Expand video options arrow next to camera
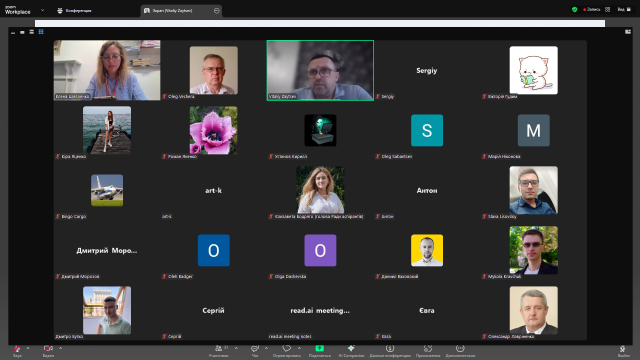Screen dimensions: 640x360 click(x=60, y=348)
